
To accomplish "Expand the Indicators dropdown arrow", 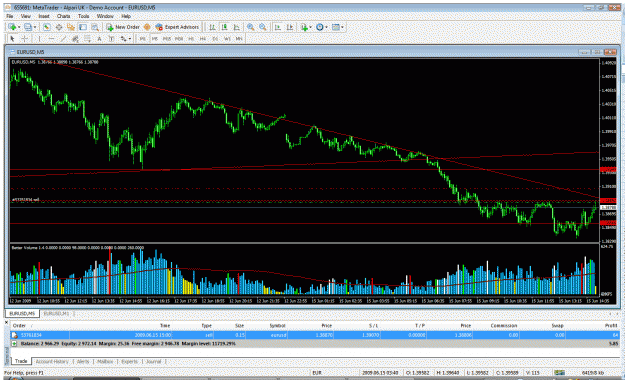I will (x=311, y=27).
